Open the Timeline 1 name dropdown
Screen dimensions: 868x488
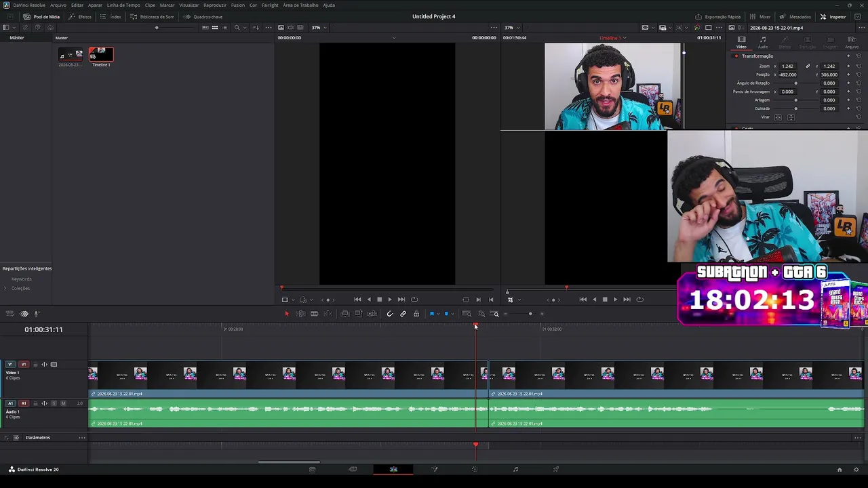point(625,38)
